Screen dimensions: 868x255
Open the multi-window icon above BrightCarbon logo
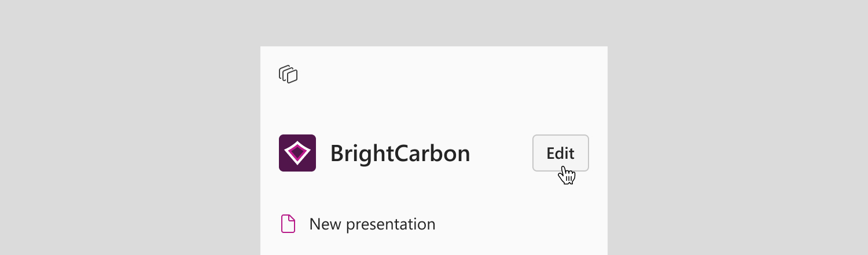click(288, 74)
